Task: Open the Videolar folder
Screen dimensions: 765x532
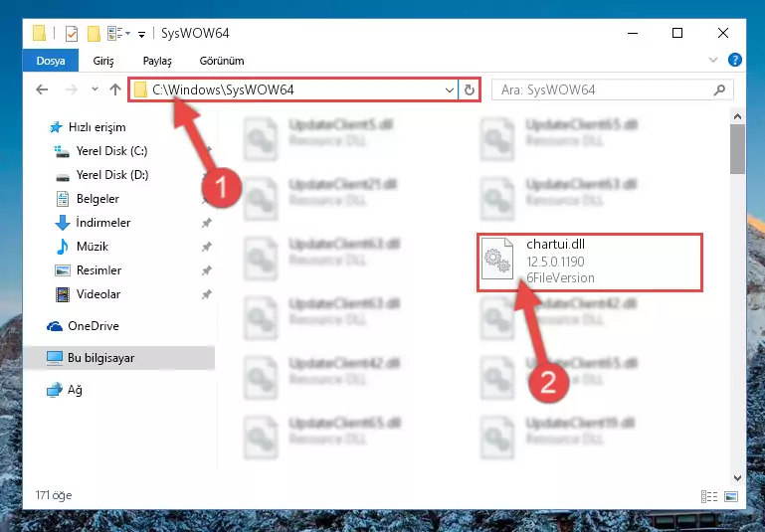Action: coord(98,294)
